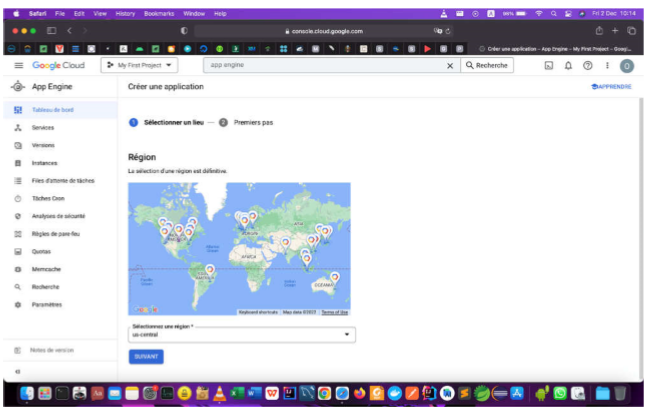Screen dimensions: 649x412
Task: Click the SUIVANT button
Action: point(146,357)
